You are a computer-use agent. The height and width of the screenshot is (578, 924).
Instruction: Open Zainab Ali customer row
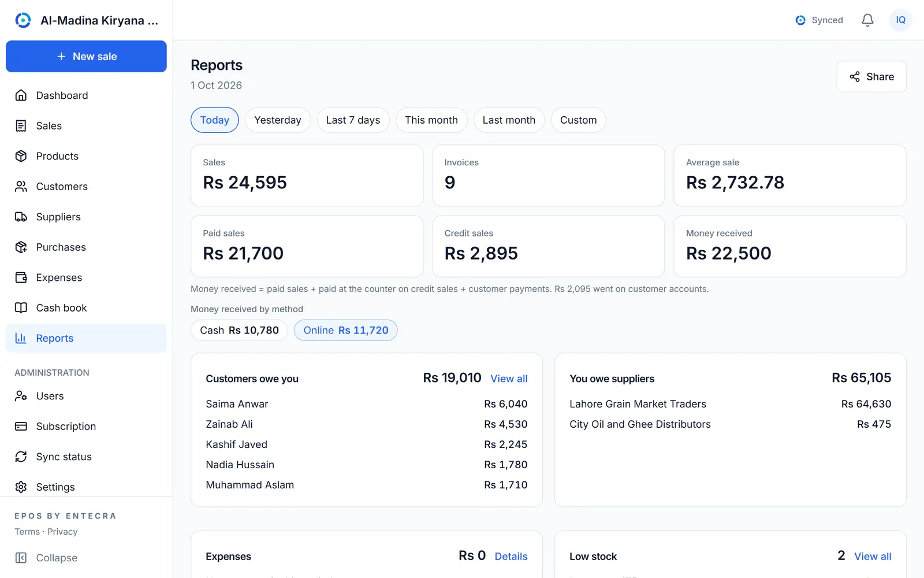coord(367,424)
